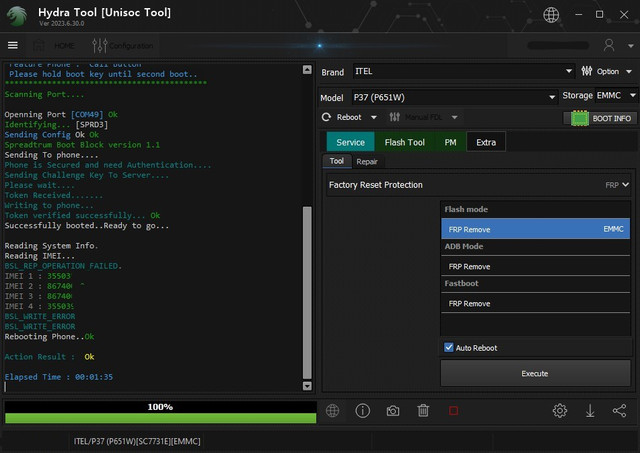The height and width of the screenshot is (453, 640).
Task: Click the Flash mode section header
Action: point(466,209)
